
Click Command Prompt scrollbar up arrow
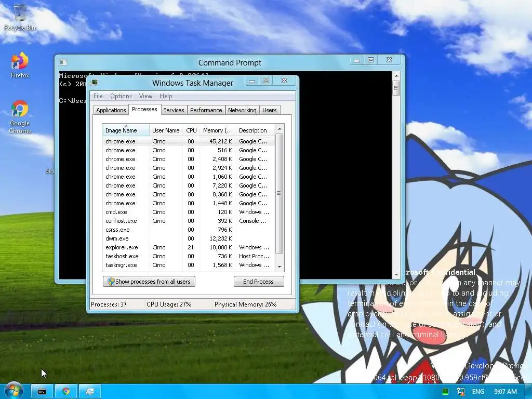pyautogui.click(x=396, y=75)
